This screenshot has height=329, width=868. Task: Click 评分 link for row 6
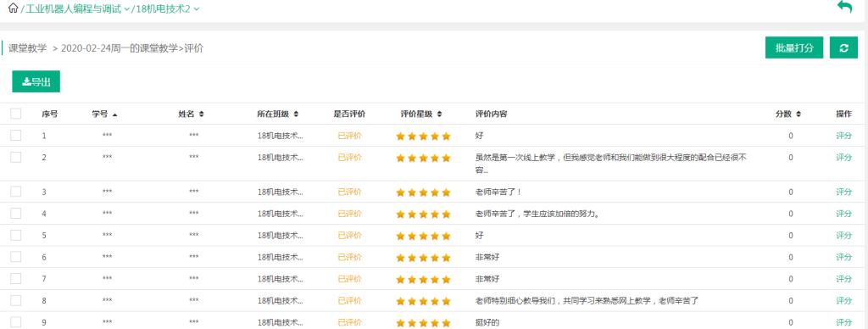[843, 257]
